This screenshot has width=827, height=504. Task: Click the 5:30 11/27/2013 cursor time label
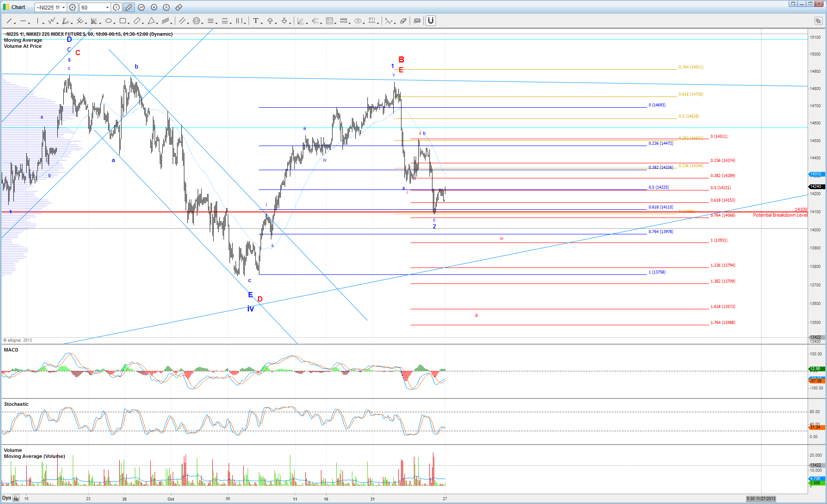(x=761, y=498)
